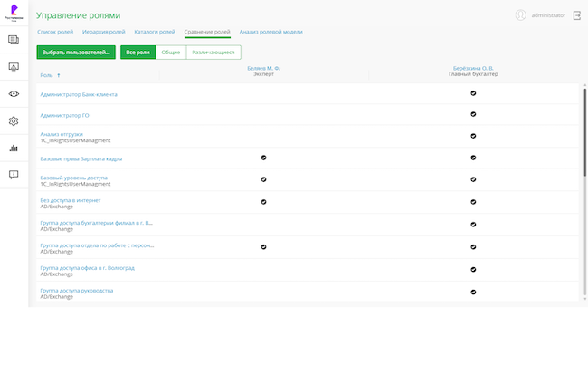This screenshot has height=365, width=588.
Task: Open the eye (audit) sidebar icon
Action: click(x=14, y=94)
